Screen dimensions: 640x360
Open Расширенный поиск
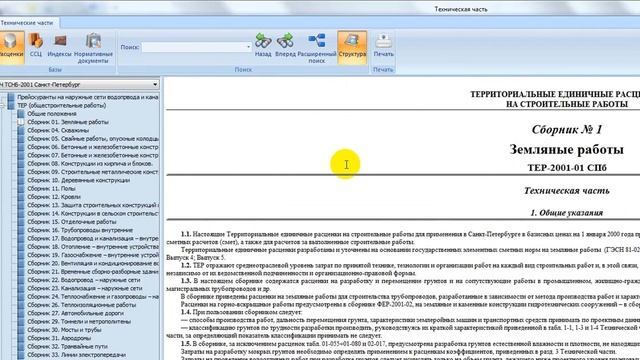pyautogui.click(x=317, y=48)
